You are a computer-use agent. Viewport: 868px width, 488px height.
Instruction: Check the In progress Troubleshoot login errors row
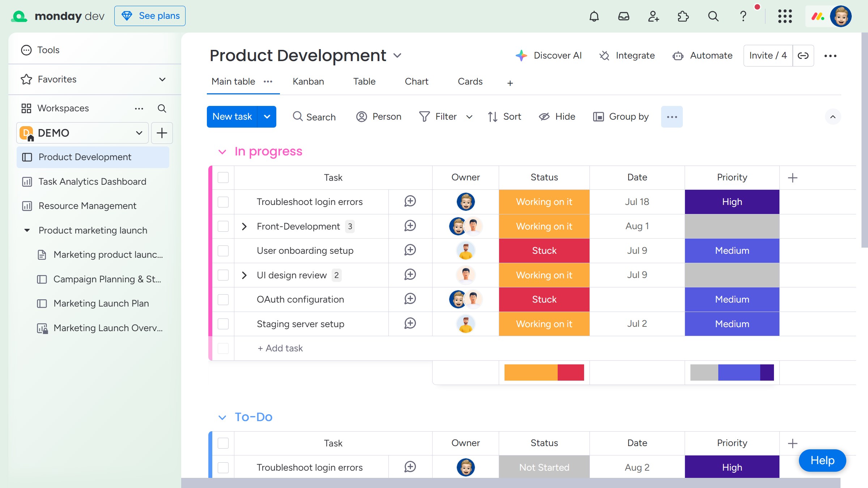point(223,202)
